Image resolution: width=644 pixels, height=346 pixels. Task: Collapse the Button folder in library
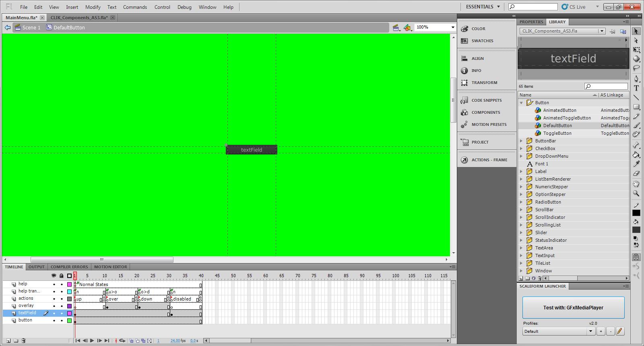tap(521, 103)
